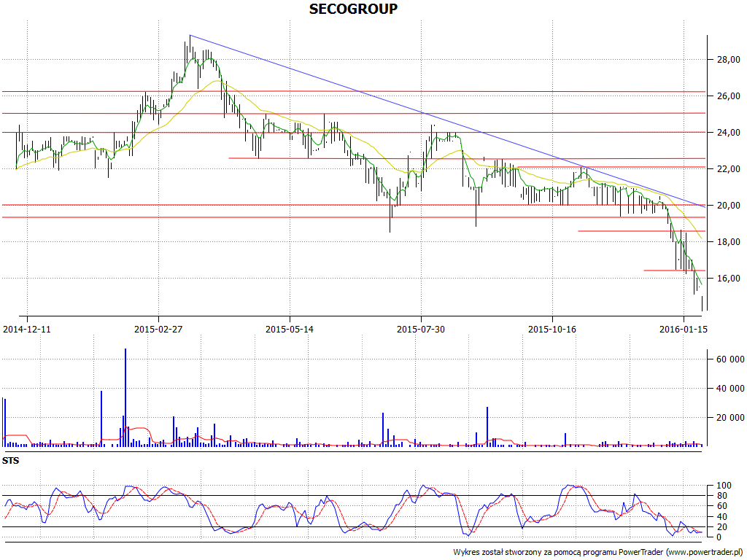
Task: Click the 16,00 price axis label
Action: (x=729, y=278)
